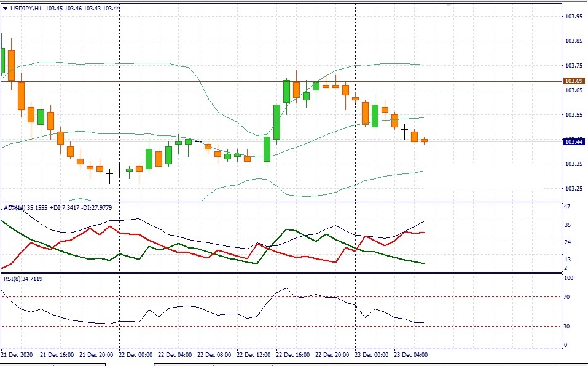
Task: Click the 22 Dec 00:00 time label
Action: 135,355
